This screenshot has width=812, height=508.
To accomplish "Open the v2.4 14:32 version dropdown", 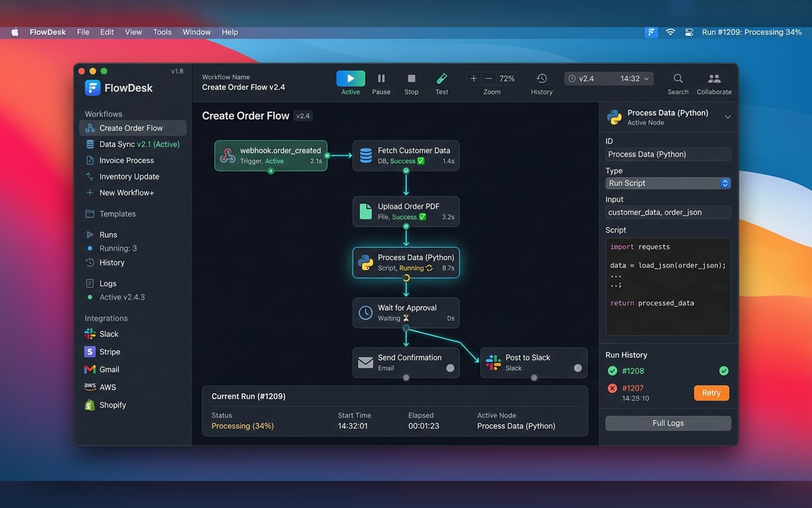I will tap(609, 79).
